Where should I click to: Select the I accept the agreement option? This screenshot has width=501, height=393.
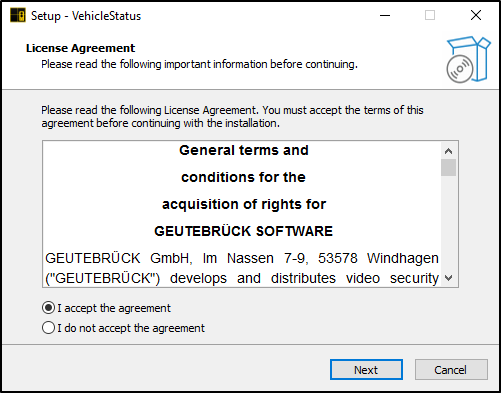pos(106,308)
